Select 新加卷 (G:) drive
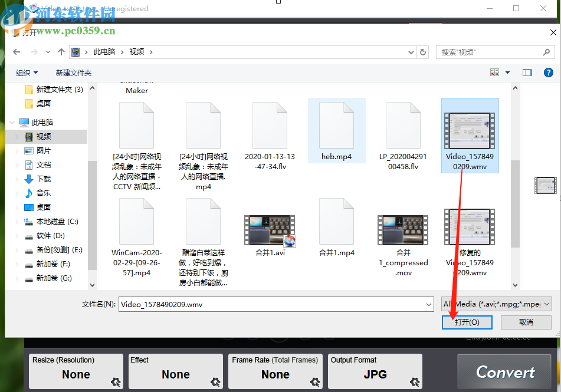 pos(48,278)
